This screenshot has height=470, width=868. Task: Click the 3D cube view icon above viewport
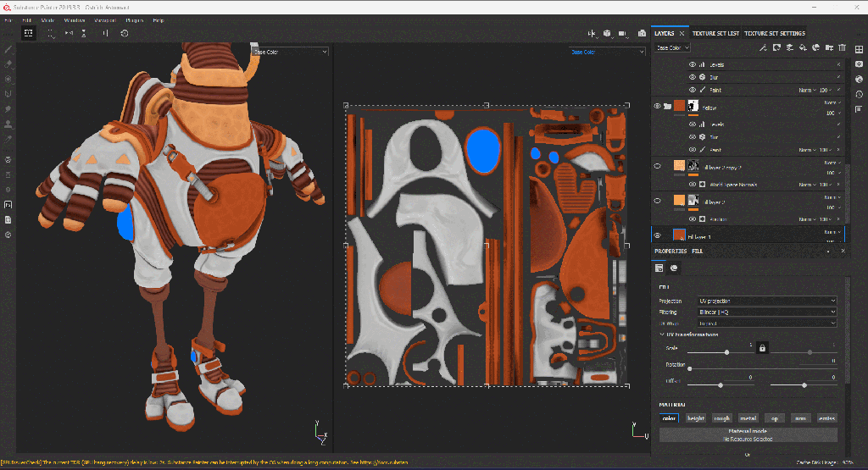tap(607, 33)
